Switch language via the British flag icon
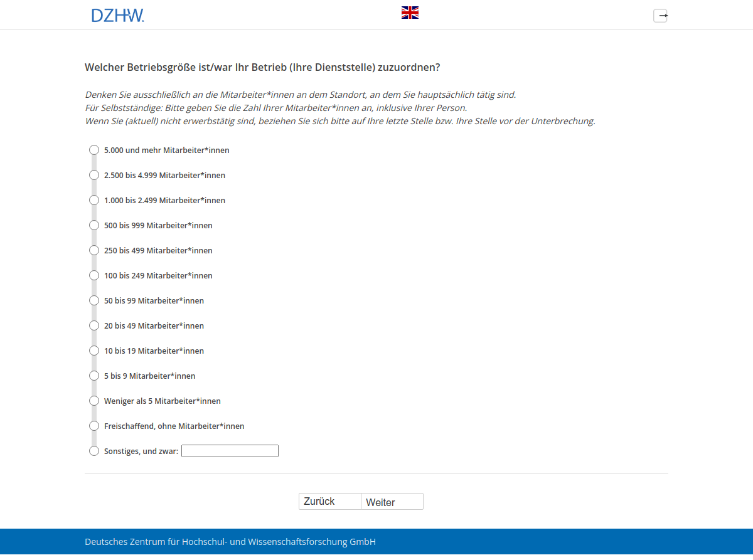This screenshot has height=560, width=753. pos(410,13)
